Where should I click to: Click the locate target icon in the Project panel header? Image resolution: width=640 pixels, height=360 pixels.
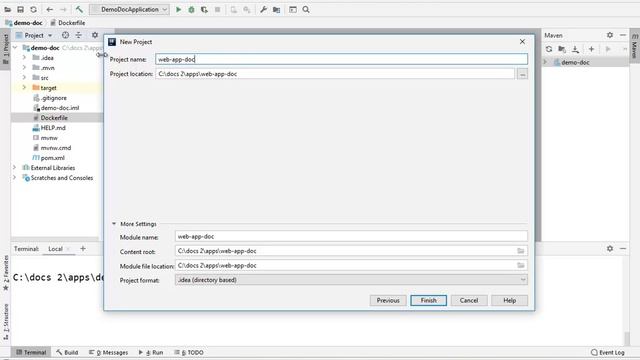click(x=65, y=35)
